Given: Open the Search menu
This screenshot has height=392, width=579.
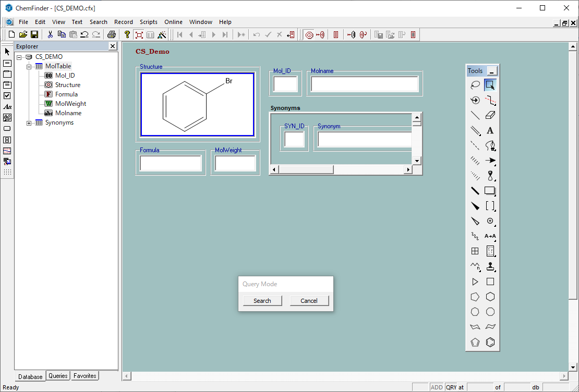Looking at the screenshot, I should 98,22.
